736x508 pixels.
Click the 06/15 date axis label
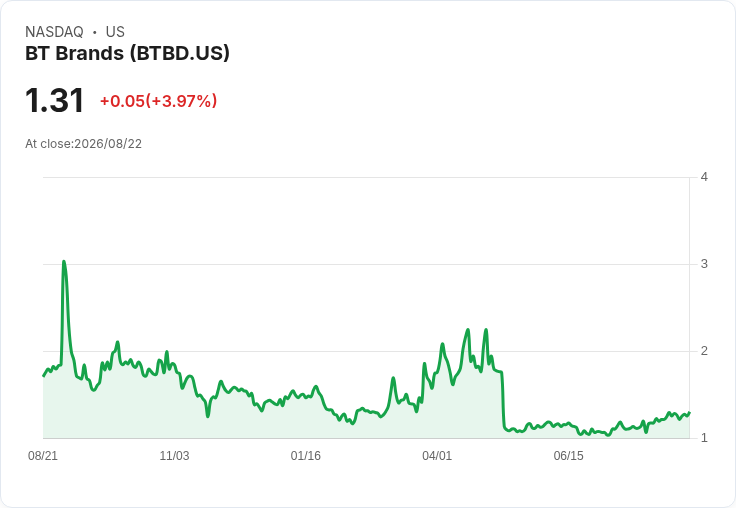[568, 456]
